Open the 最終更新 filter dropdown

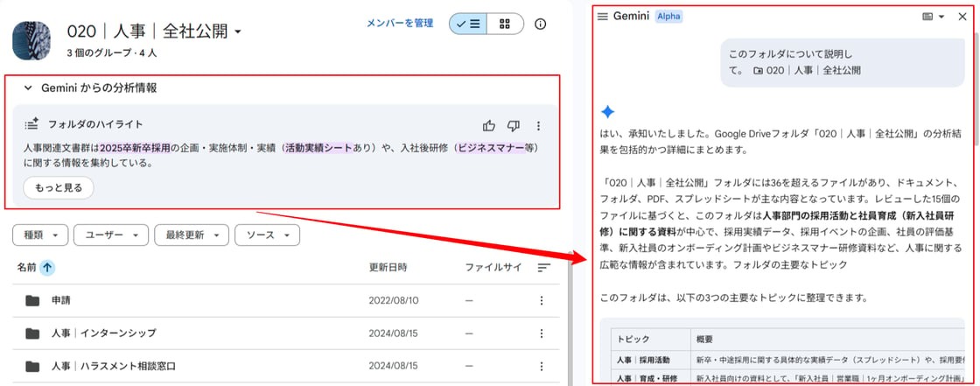pos(190,235)
